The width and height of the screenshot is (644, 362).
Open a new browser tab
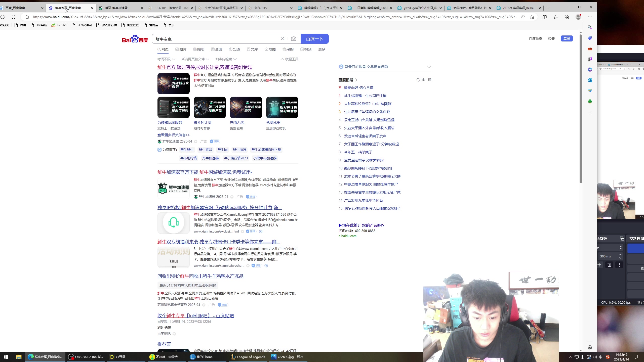pyautogui.click(x=548, y=8)
